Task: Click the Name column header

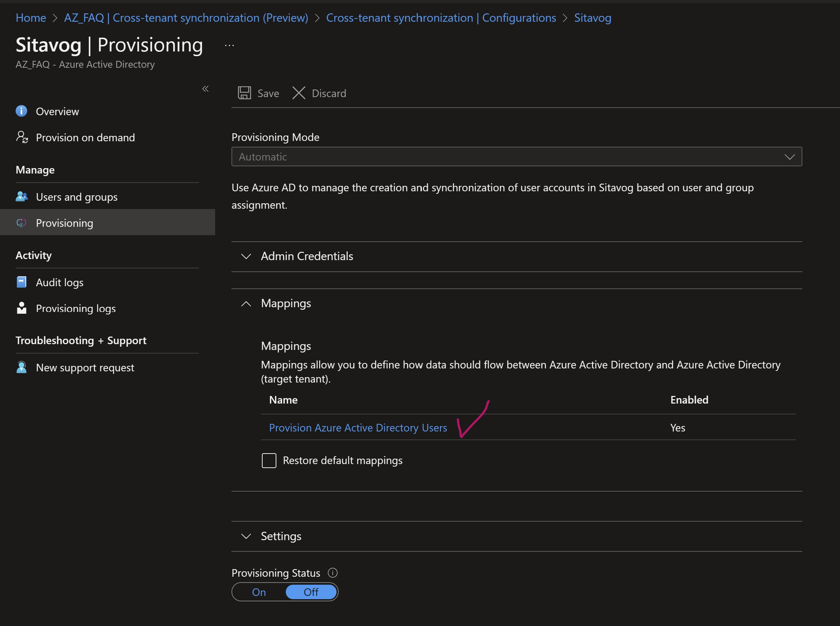Action: (x=283, y=400)
